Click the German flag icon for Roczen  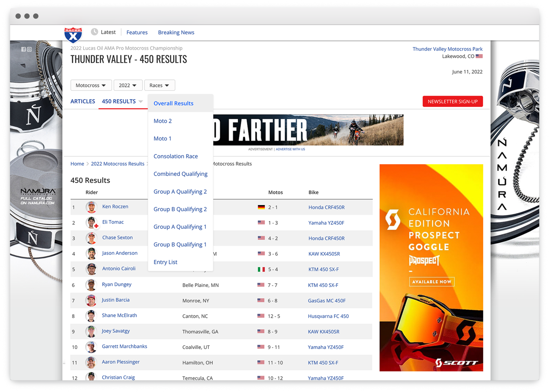pyautogui.click(x=261, y=207)
